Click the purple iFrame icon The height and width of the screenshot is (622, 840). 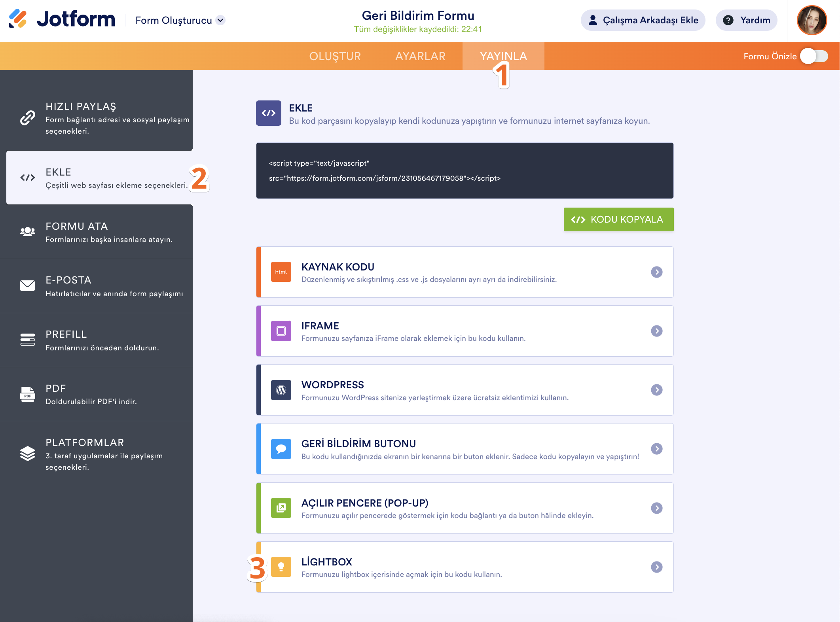pos(281,331)
